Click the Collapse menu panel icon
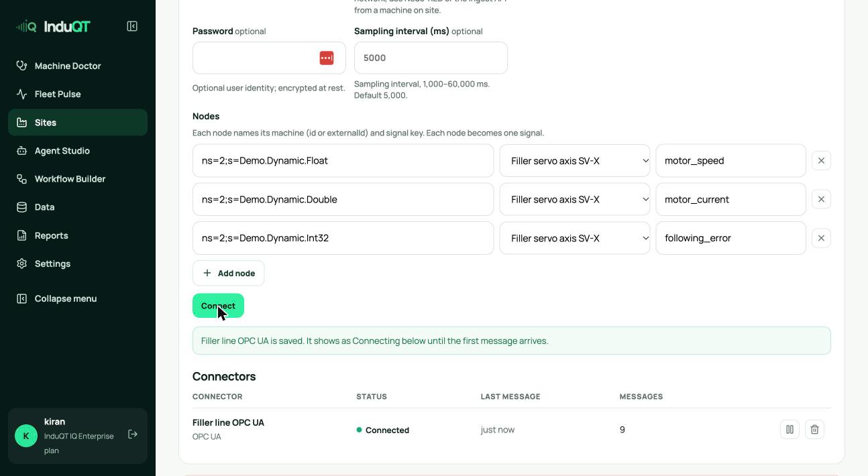This screenshot has width=868, height=476. click(22, 298)
